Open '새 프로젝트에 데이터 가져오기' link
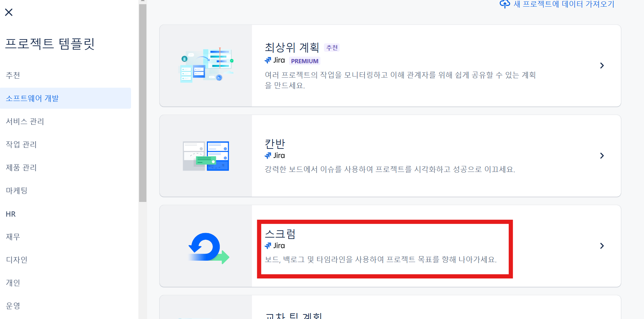This screenshot has height=319, width=644. tap(564, 4)
